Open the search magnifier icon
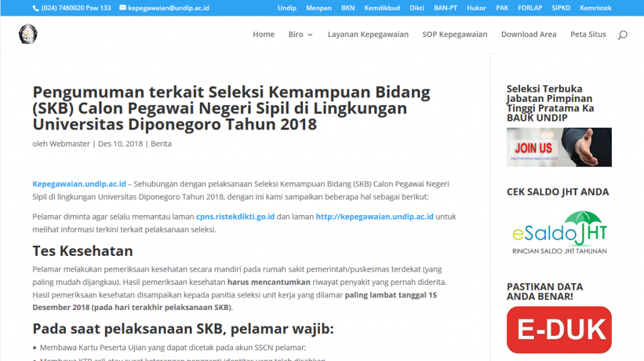 (x=622, y=35)
